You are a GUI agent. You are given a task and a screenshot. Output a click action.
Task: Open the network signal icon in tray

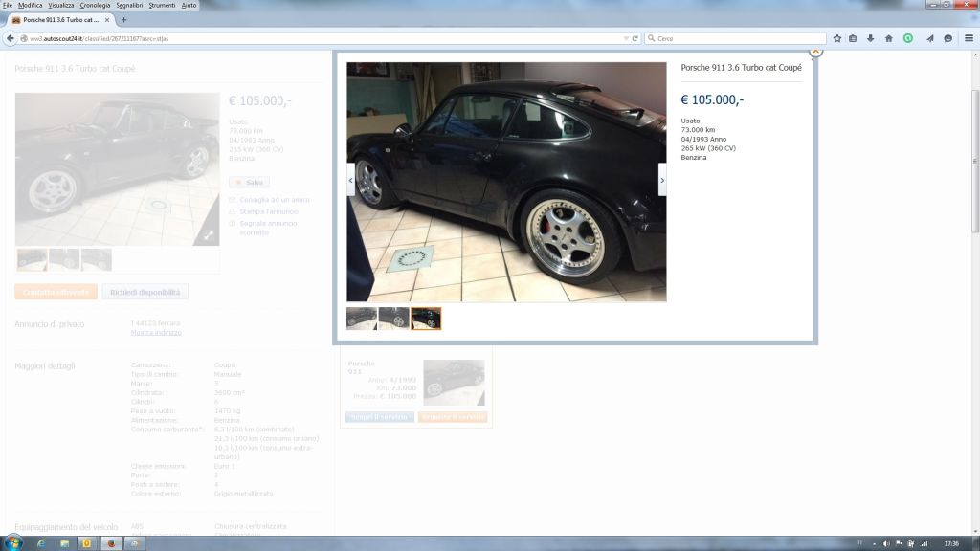click(x=924, y=543)
